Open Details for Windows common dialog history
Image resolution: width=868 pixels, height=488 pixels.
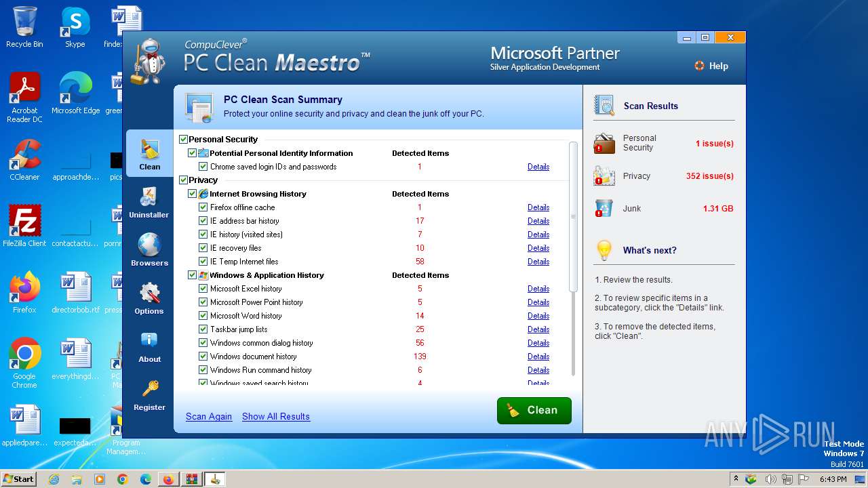538,343
